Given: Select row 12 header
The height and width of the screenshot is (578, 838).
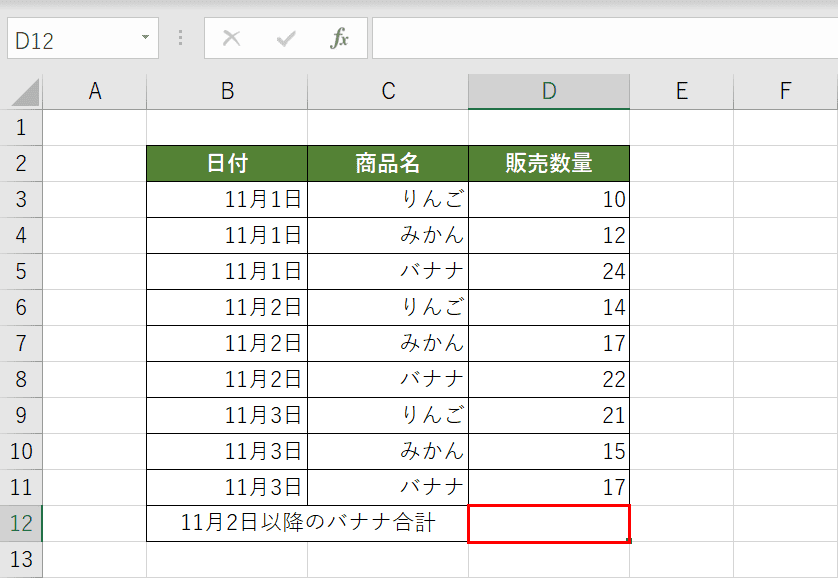Looking at the screenshot, I should coord(21,524).
